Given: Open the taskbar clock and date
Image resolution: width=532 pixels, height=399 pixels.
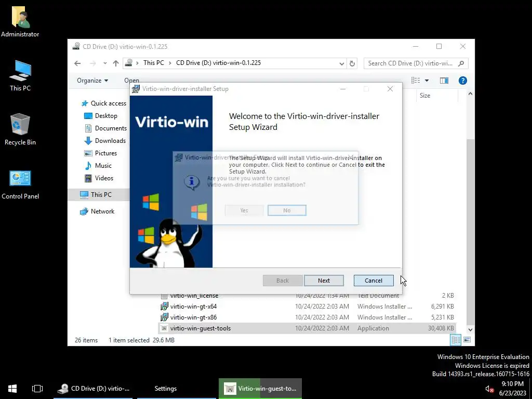Looking at the screenshot, I should tap(512, 389).
